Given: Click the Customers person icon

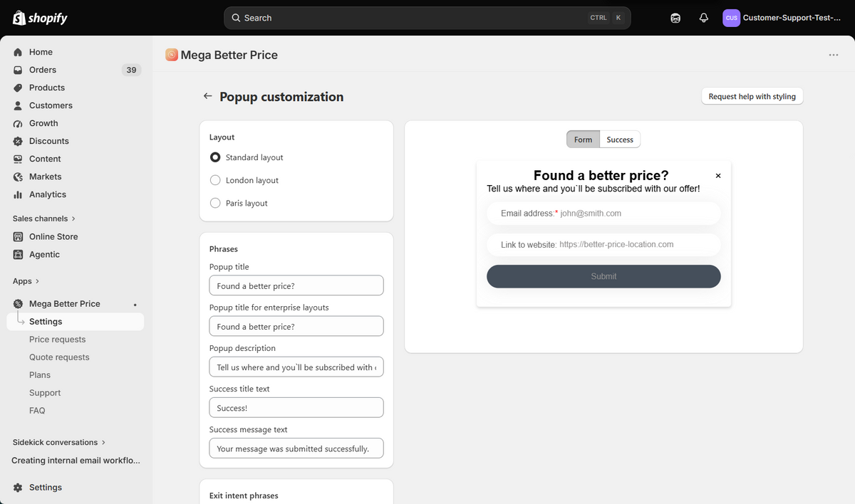Looking at the screenshot, I should coord(18,105).
